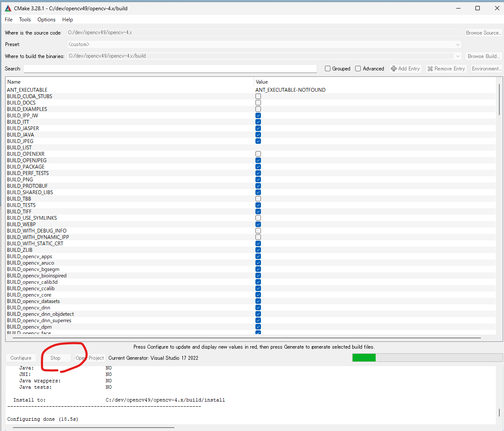Click the Configure button
504x431 pixels.
coord(21,358)
